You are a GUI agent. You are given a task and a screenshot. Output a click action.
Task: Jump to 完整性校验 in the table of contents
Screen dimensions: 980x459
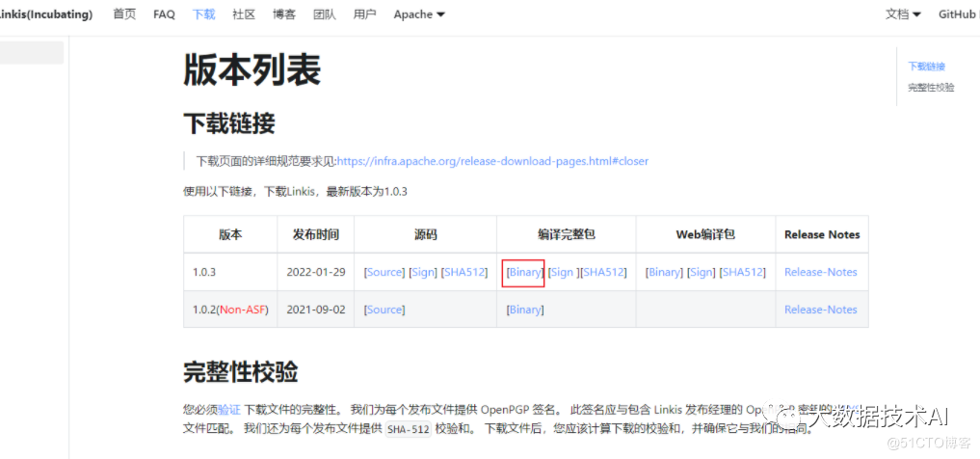(x=931, y=88)
